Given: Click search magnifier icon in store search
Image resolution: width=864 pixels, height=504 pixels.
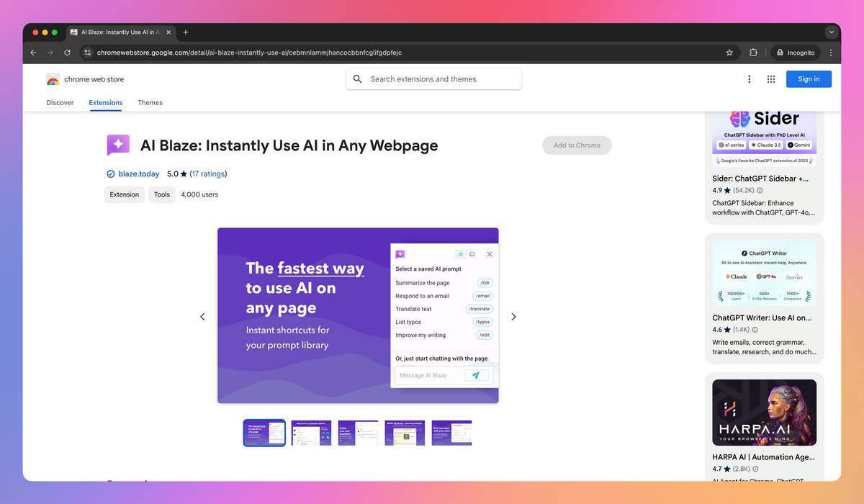Looking at the screenshot, I should (x=358, y=79).
